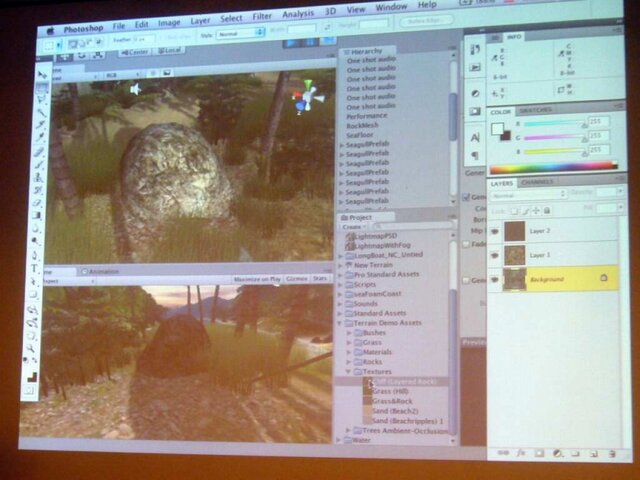Expand the Trees Ambient-Occlusion folder

coord(348,430)
